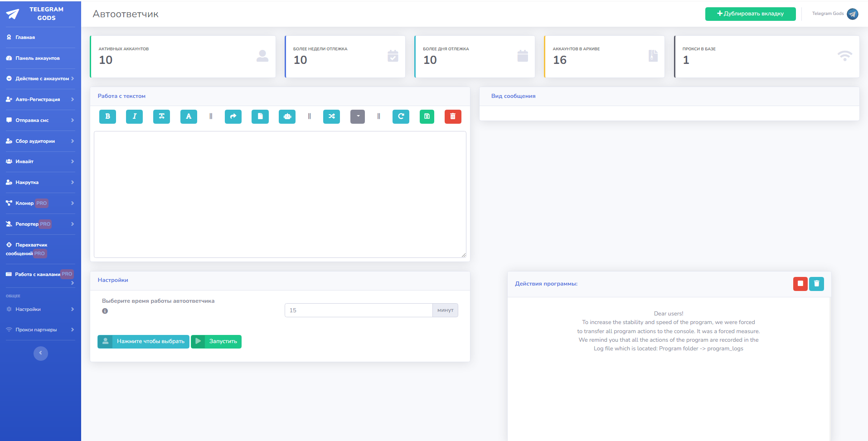Open the Главная sidebar page

[x=40, y=38]
